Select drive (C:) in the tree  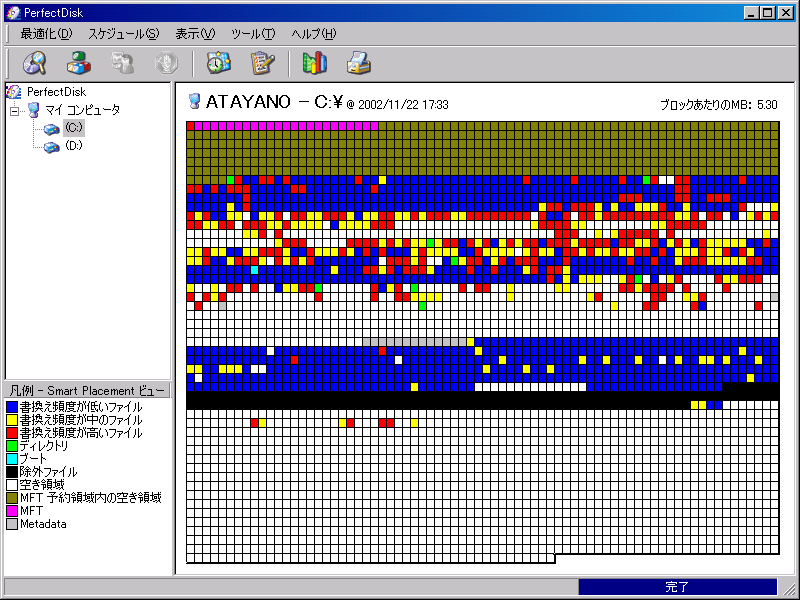click(x=74, y=128)
